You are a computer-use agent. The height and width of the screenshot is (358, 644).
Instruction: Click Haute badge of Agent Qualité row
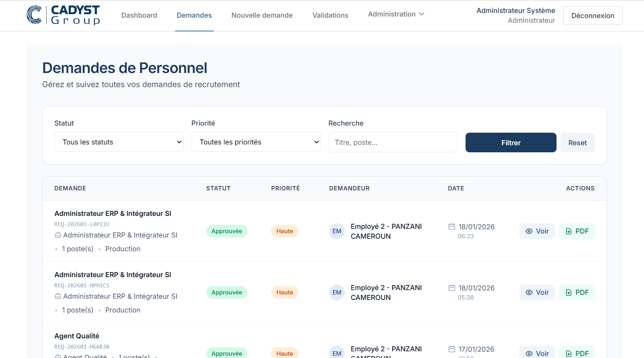[x=285, y=353]
